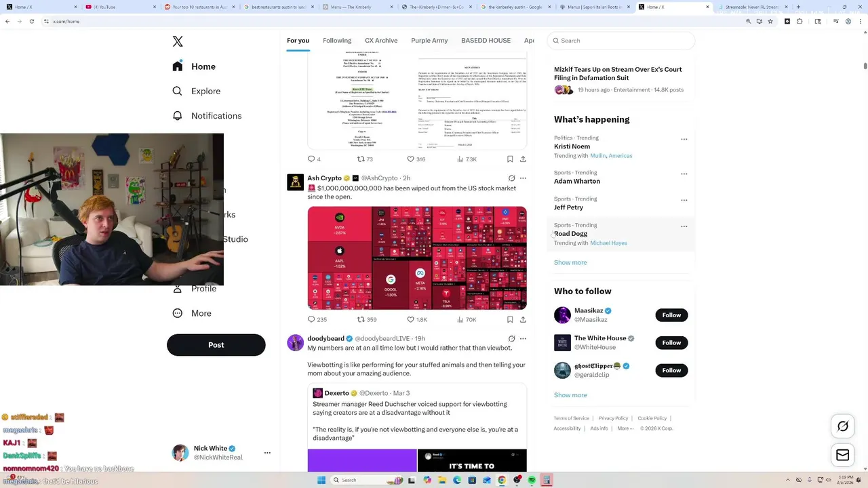
Task: View stats (70K) on Ash Crypto post
Action: [x=467, y=319]
